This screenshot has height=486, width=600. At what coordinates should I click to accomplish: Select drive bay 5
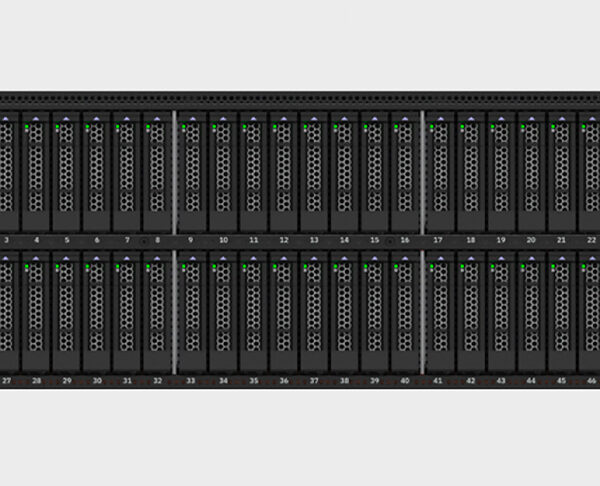tap(66, 172)
